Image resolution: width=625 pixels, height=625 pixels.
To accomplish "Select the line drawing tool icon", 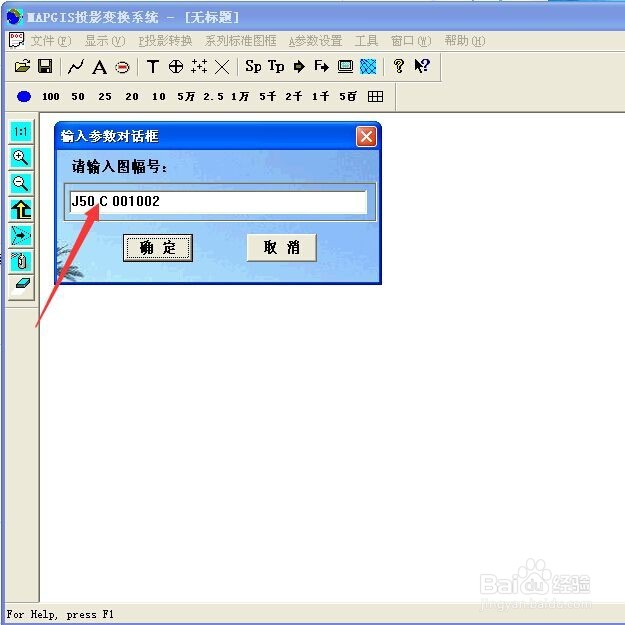I will 76,67.
